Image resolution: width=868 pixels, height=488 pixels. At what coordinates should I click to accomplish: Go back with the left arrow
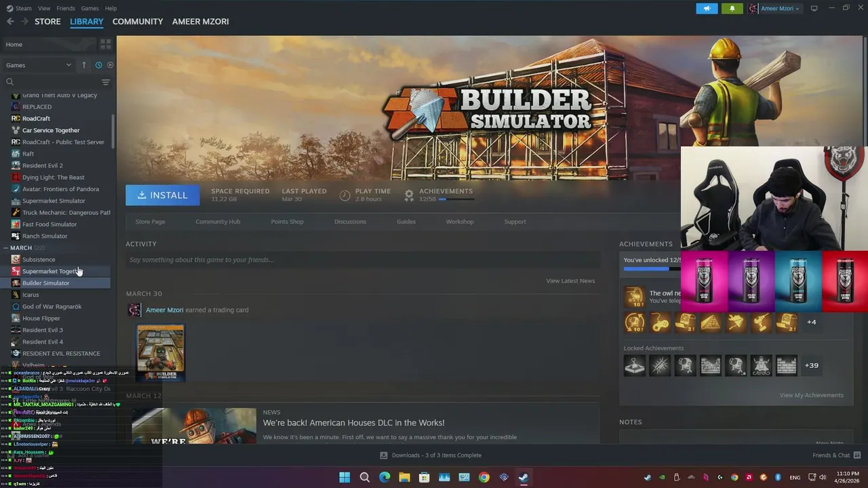point(10,22)
